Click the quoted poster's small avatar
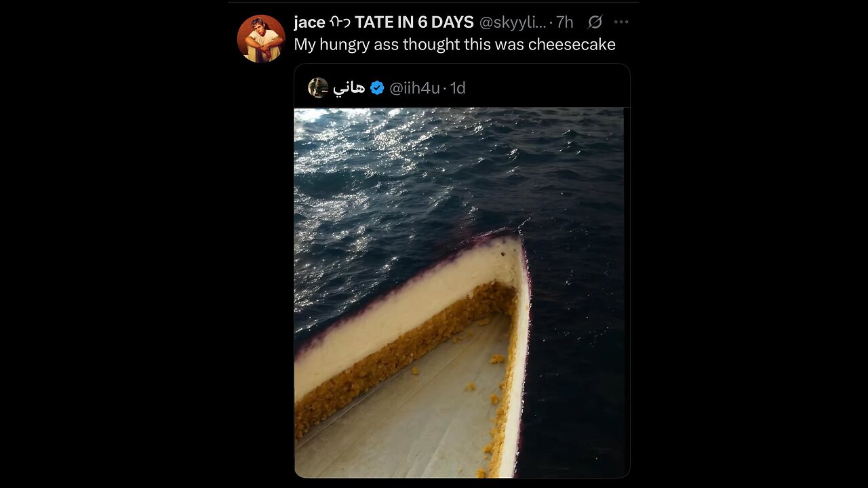 coord(318,87)
